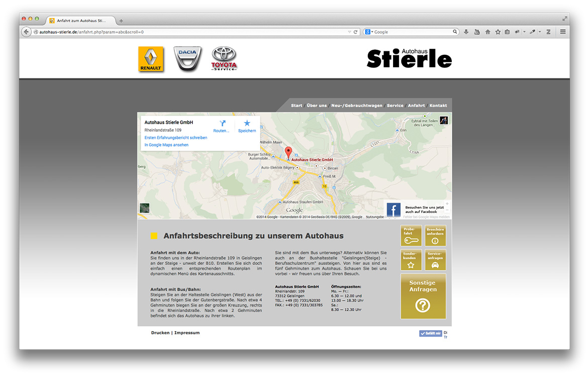Click the 'In Google Maps ansehen' link

(166, 145)
